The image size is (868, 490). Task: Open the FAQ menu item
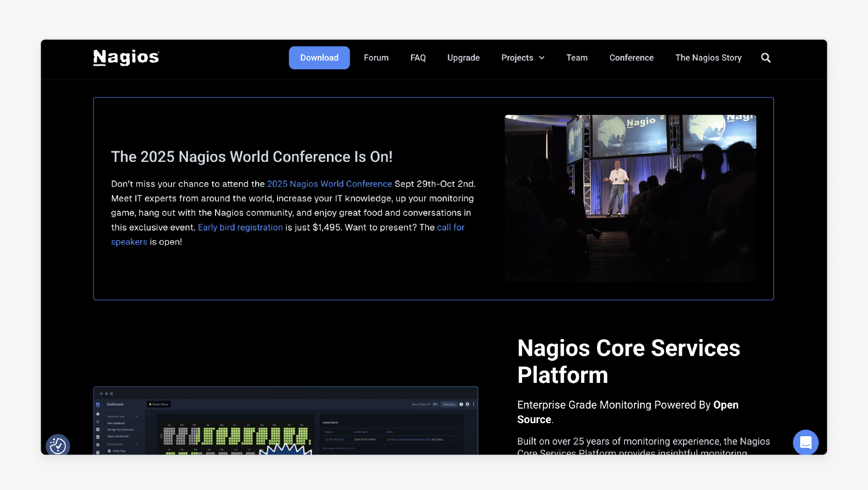pyautogui.click(x=418, y=58)
